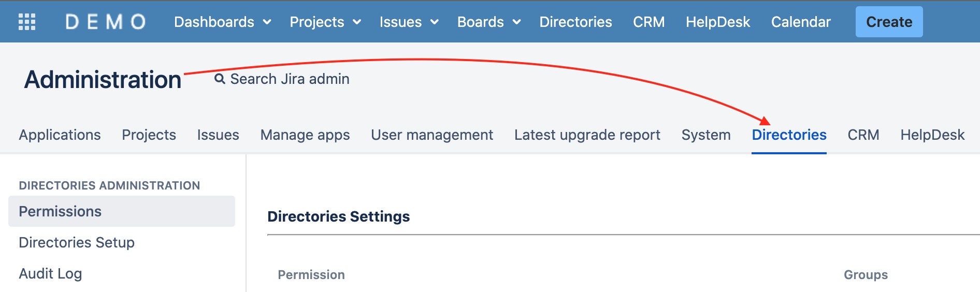
Task: Click the search magnifier icon
Action: coord(220,79)
